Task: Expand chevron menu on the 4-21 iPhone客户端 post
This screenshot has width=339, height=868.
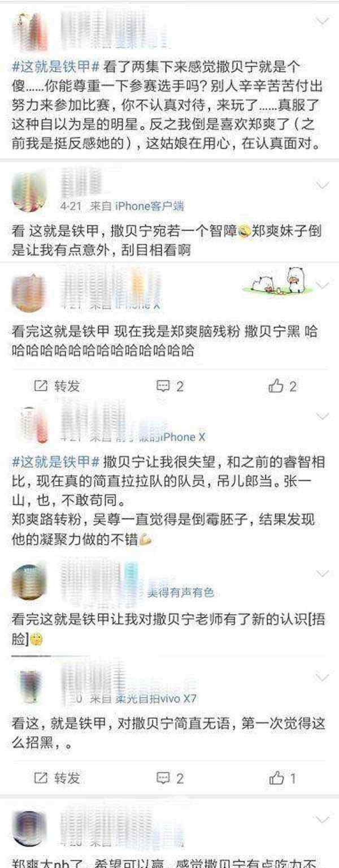Action: coord(323,185)
